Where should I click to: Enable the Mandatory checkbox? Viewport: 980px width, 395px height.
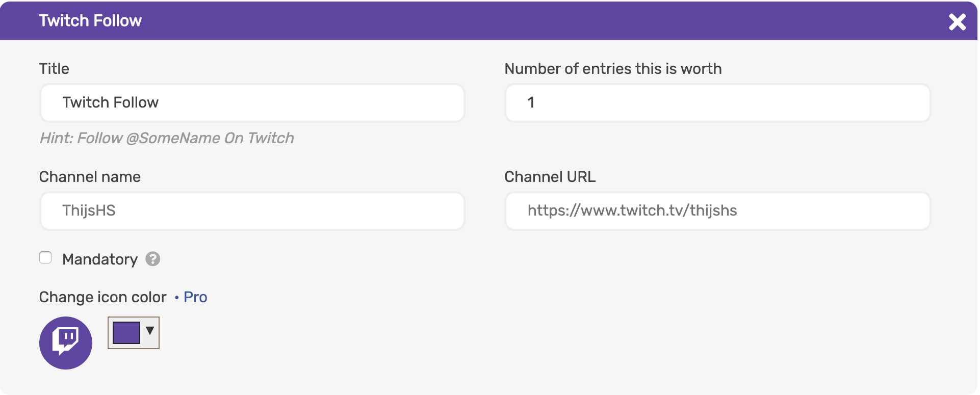tap(45, 258)
